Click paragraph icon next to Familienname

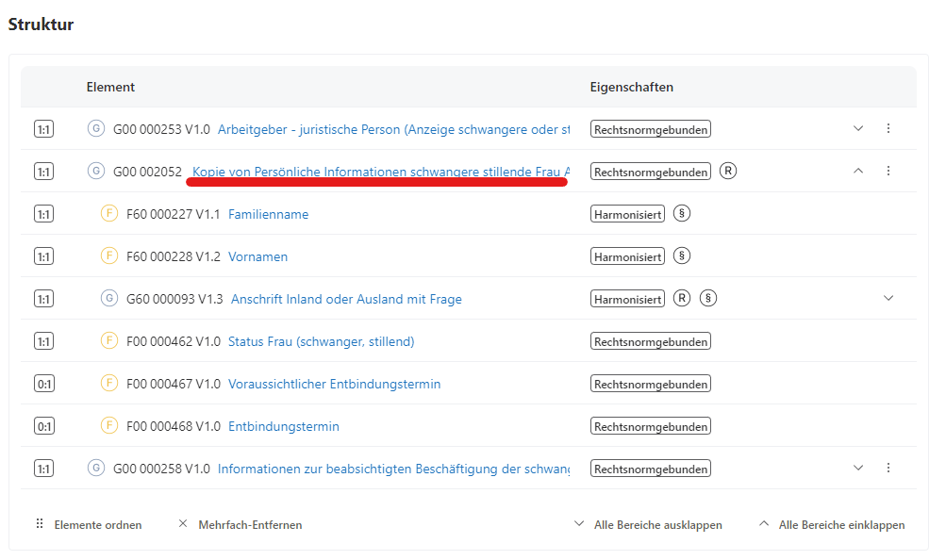pos(682,213)
